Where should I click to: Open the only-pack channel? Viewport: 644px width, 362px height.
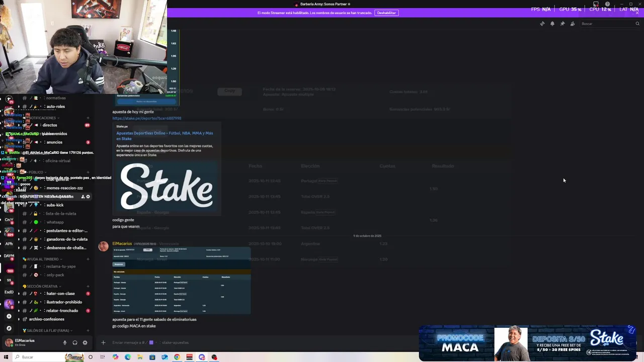(55, 275)
